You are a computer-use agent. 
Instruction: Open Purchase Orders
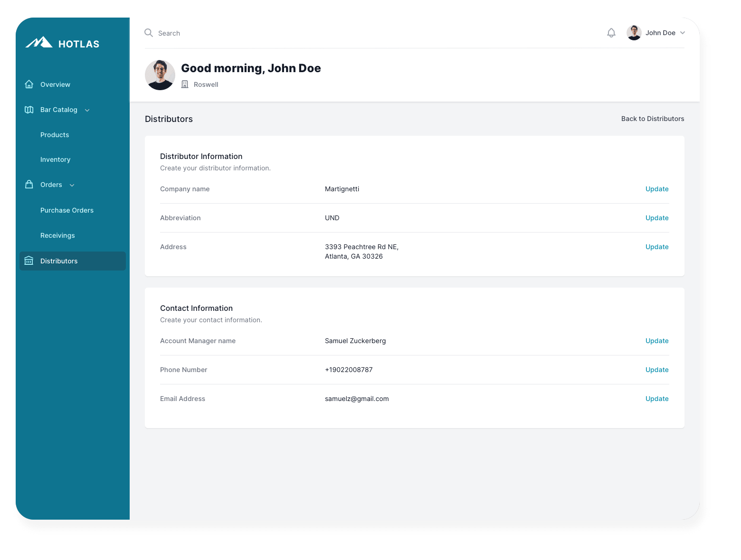point(67,210)
